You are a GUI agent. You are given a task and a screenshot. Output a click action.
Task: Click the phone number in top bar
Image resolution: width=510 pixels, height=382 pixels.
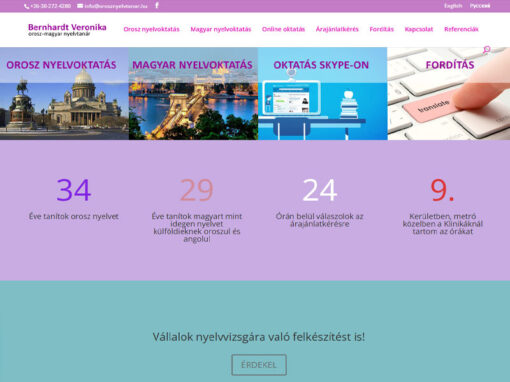point(50,6)
